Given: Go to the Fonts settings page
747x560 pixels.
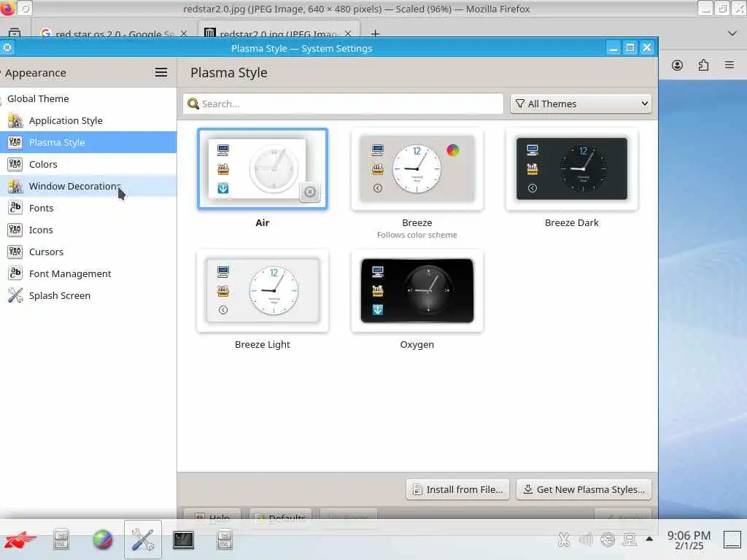Looking at the screenshot, I should pyautogui.click(x=88, y=208).
